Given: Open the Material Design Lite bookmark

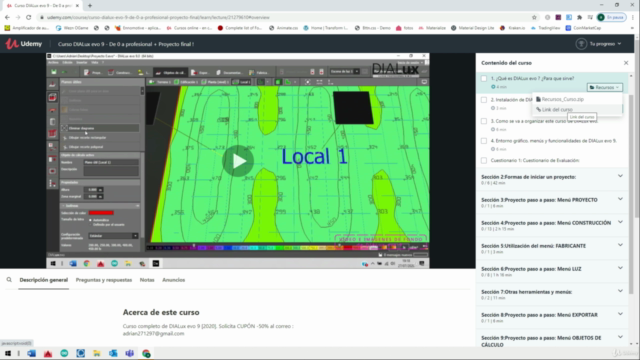Looking at the screenshot, I should coord(472,28).
